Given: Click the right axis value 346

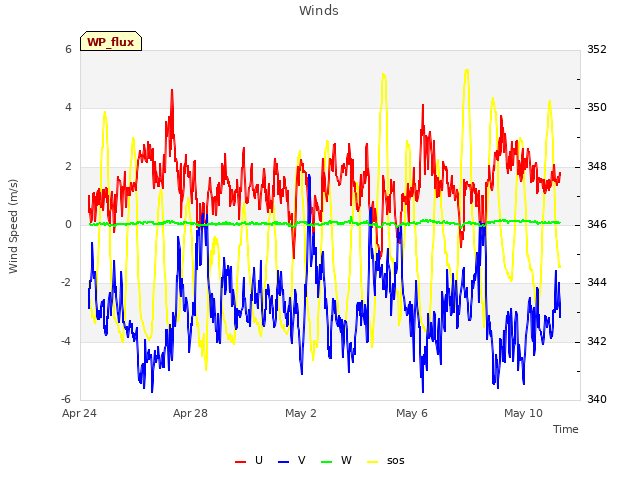Looking at the screenshot, I should 597,224.
